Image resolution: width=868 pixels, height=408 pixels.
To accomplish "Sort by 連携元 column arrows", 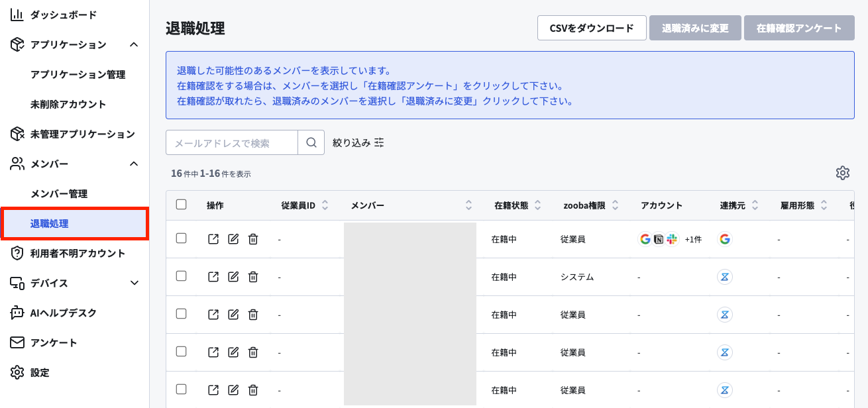I will 755,205.
